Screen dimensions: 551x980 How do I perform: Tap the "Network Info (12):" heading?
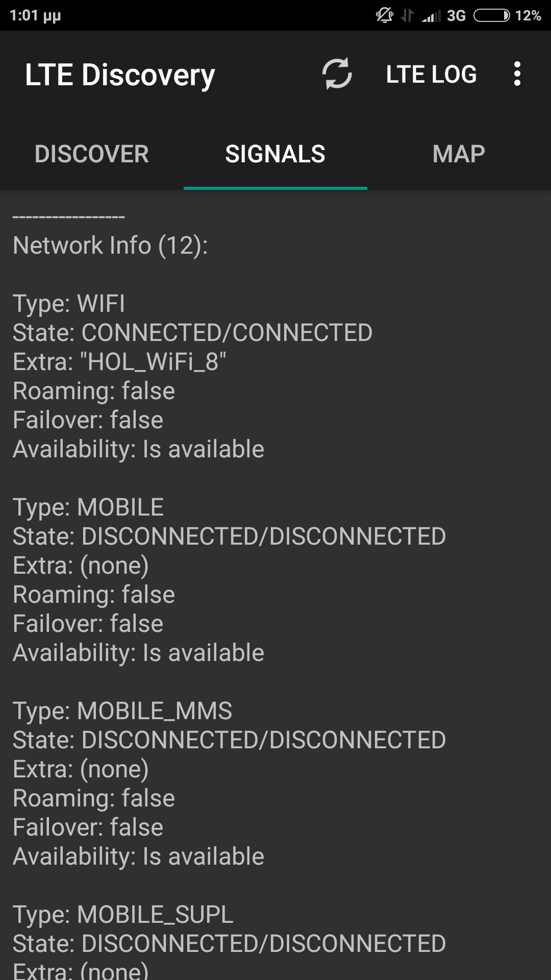click(x=110, y=246)
